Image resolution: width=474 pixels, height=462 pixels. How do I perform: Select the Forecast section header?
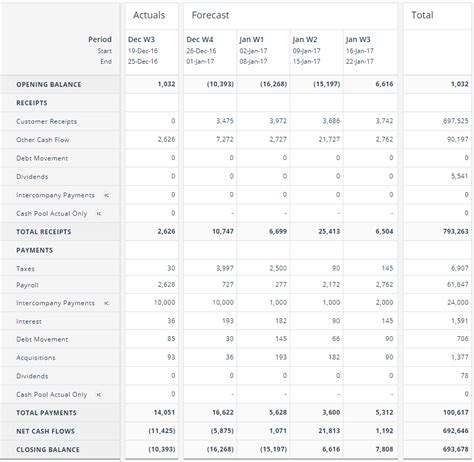(x=210, y=15)
